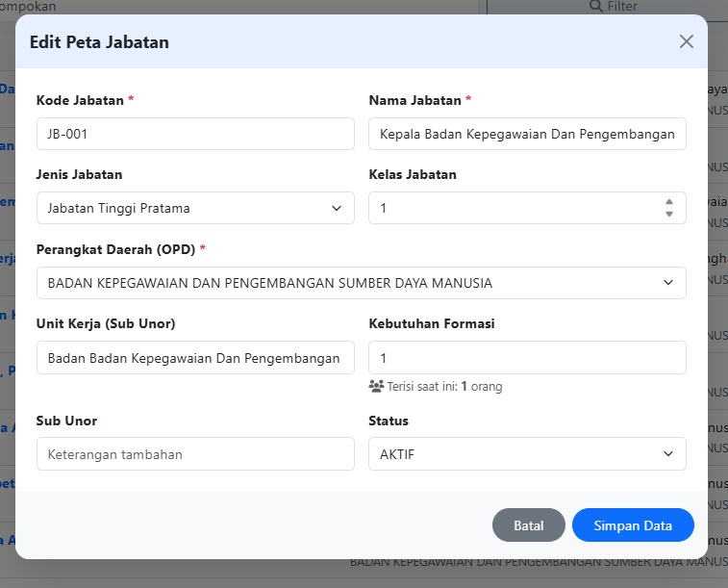Image resolution: width=728 pixels, height=588 pixels.
Task: Decrease Kelas Jabatan with down arrow
Action: point(669,214)
